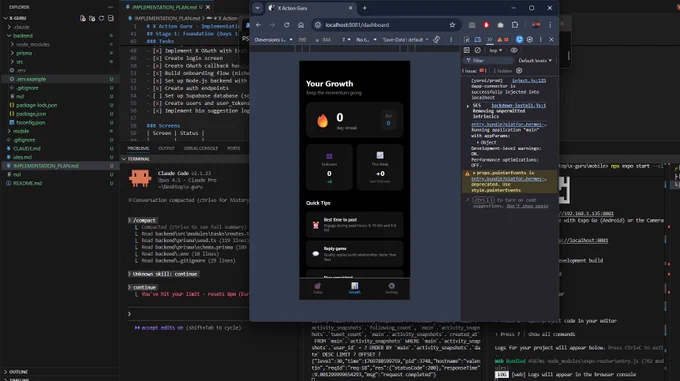Click the DevTools warning count icon

tap(500, 39)
